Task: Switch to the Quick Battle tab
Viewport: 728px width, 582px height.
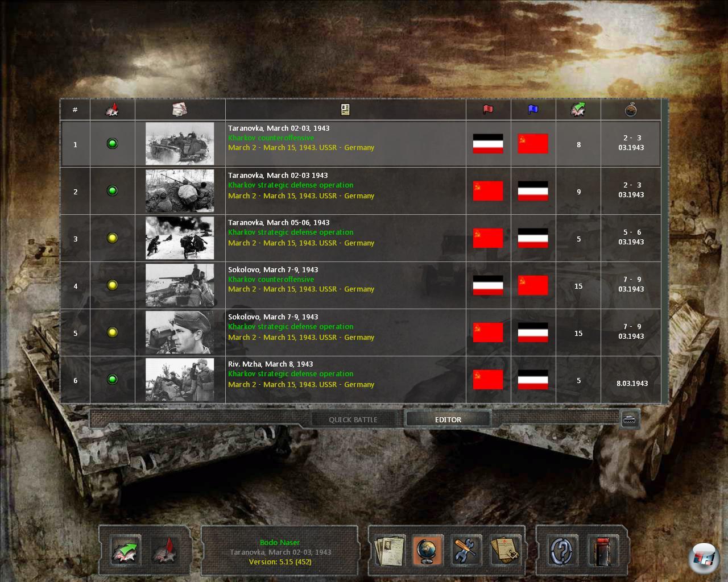Action: tap(353, 419)
